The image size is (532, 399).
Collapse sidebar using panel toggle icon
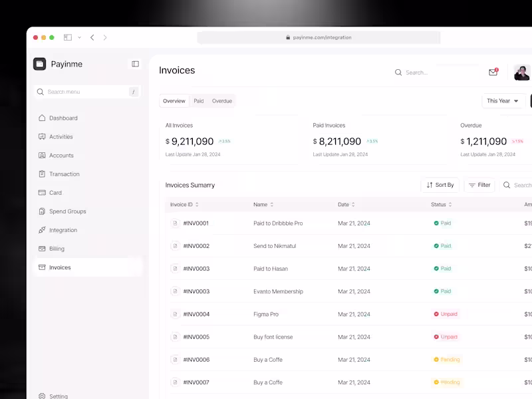click(136, 64)
